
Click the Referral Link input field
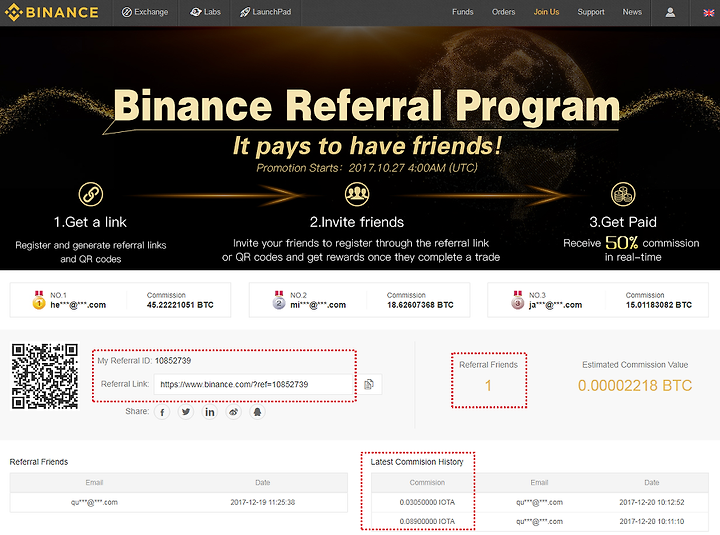(253, 384)
